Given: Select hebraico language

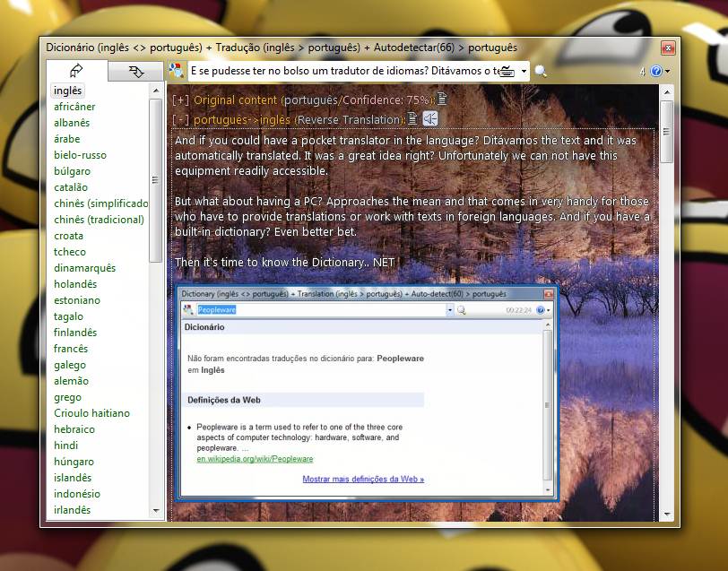Looking at the screenshot, I should pyautogui.click(x=74, y=429).
